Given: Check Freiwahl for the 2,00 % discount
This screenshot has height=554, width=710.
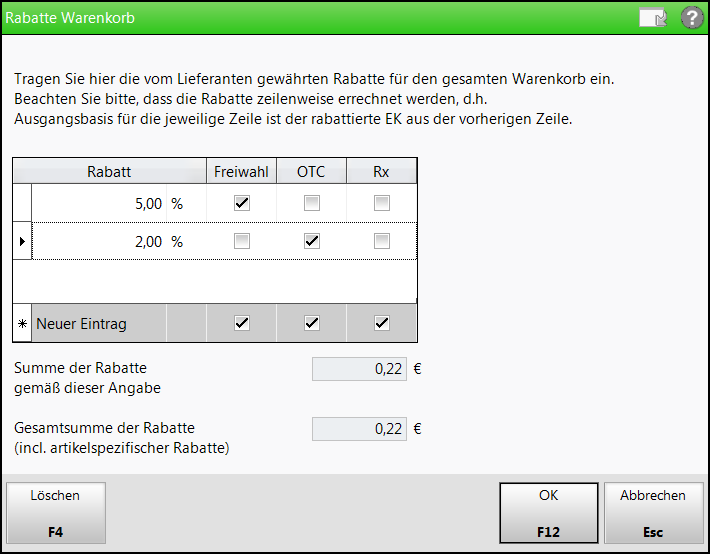Looking at the screenshot, I should [x=241, y=241].
